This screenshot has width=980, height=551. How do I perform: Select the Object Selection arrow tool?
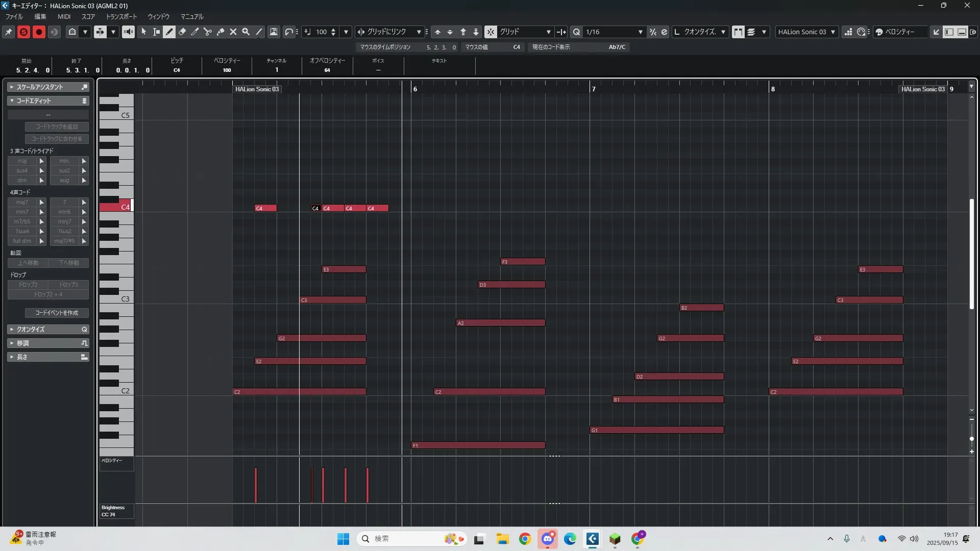click(x=144, y=32)
